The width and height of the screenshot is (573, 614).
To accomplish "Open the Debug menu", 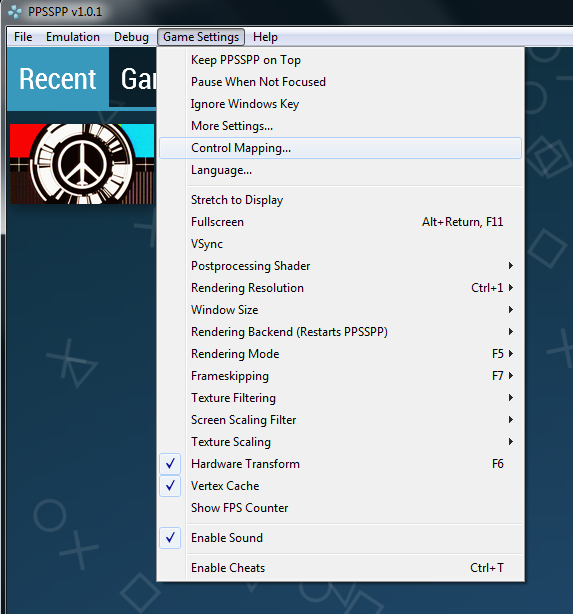I will coord(131,37).
